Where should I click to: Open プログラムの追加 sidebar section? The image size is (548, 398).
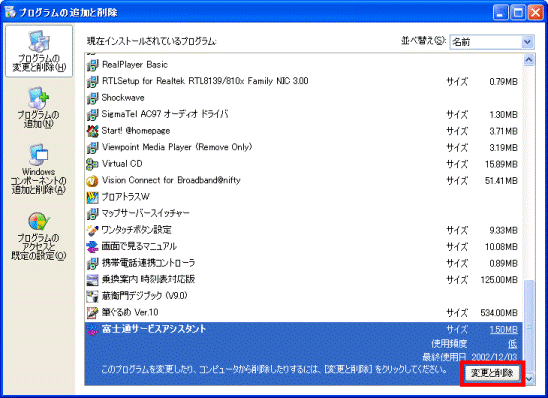[38, 108]
